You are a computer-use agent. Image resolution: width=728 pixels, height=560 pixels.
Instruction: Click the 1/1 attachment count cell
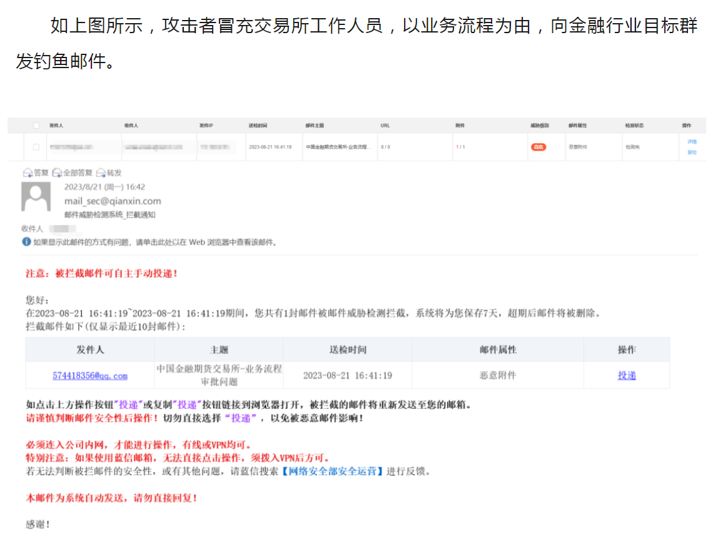click(x=460, y=147)
